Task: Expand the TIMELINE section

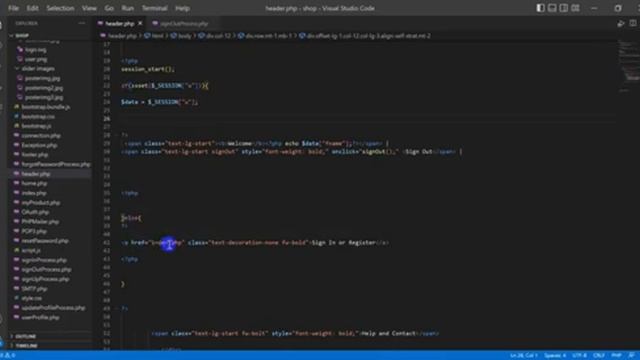Action: [x=27, y=345]
